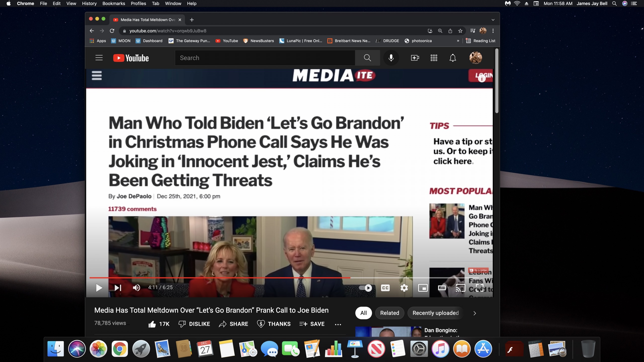Mute the video volume speaker
The image size is (644, 362).
[136, 288]
